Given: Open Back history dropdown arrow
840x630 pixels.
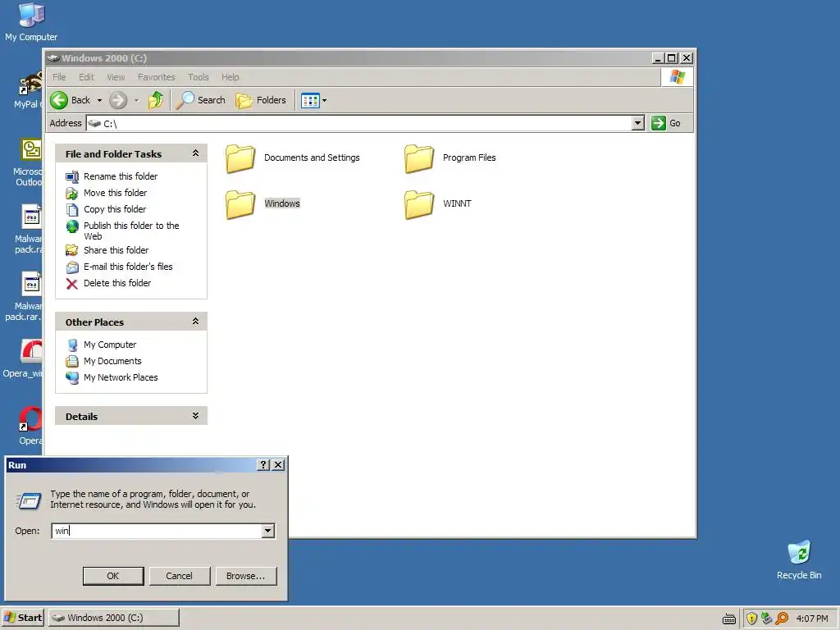Looking at the screenshot, I should [99, 100].
